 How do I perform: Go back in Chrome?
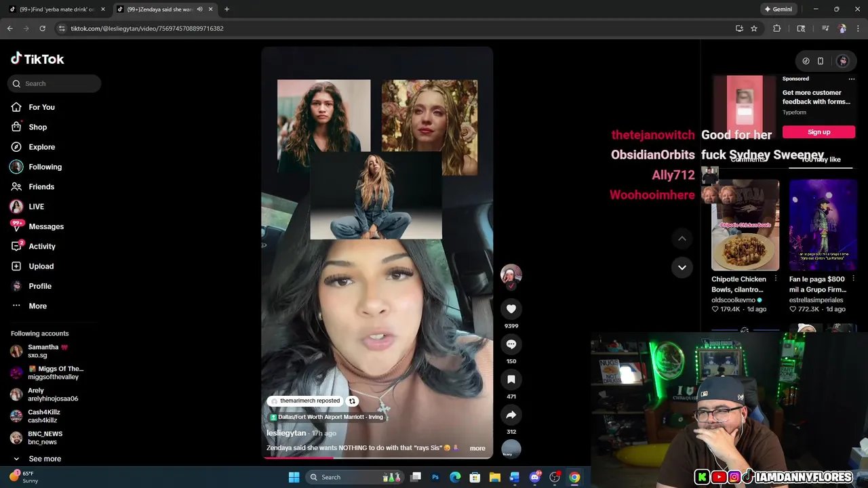9,28
